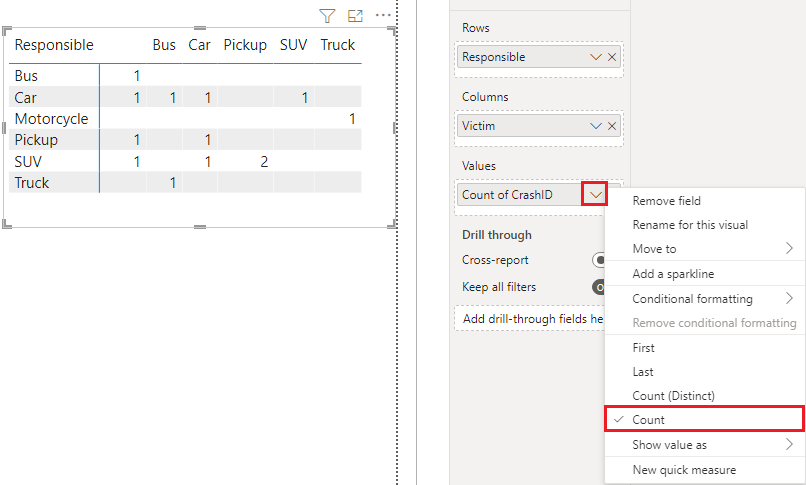Select the Conditional formatting menu entry

pos(705,299)
